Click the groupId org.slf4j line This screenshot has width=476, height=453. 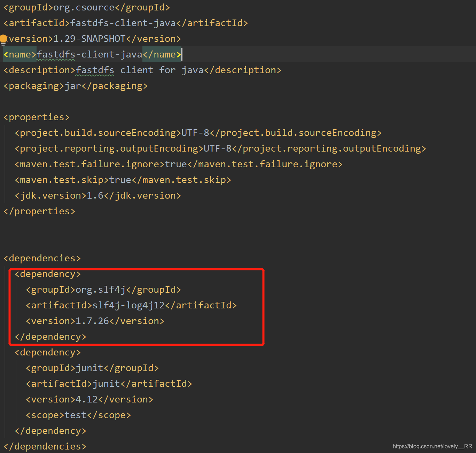pos(103,290)
